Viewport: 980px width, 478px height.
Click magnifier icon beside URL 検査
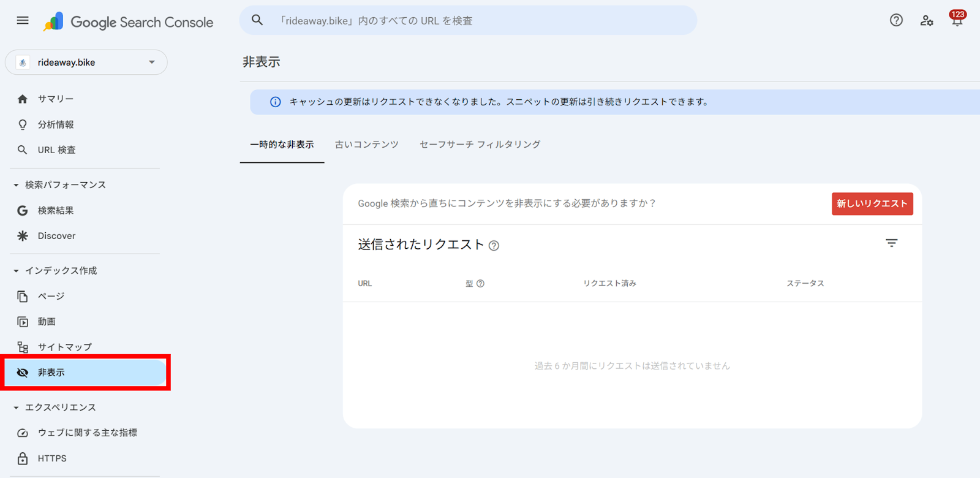[x=23, y=150]
